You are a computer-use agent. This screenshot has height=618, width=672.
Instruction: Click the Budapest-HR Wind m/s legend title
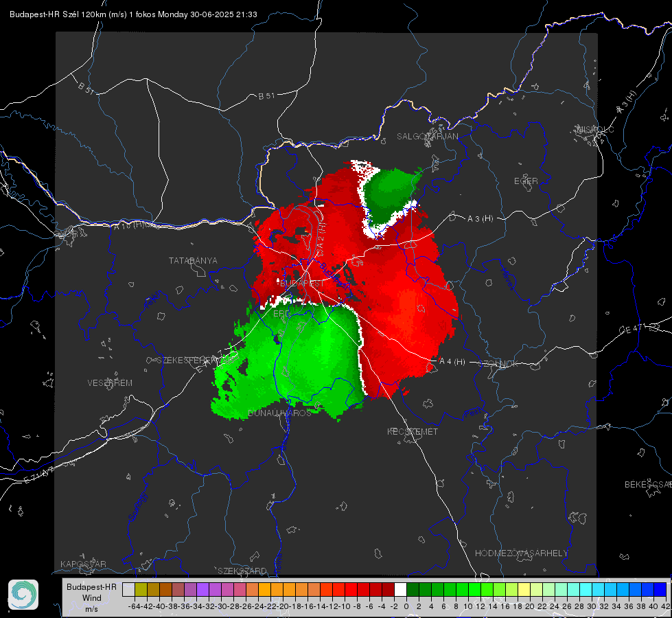92,597
